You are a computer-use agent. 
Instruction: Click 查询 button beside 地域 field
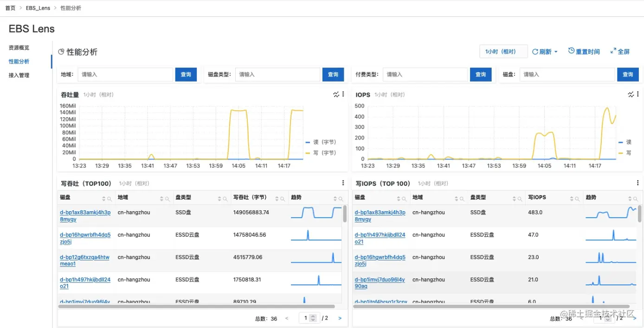pyautogui.click(x=186, y=74)
